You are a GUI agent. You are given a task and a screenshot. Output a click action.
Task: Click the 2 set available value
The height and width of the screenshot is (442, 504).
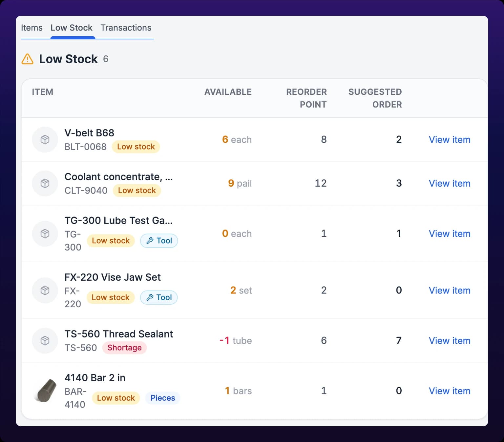pos(241,290)
